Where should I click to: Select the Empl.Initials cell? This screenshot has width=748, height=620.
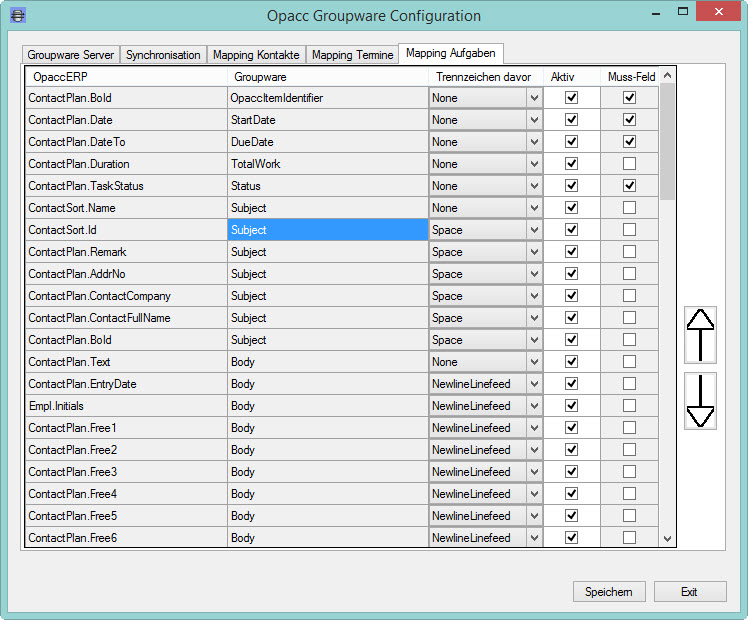[x=126, y=405]
